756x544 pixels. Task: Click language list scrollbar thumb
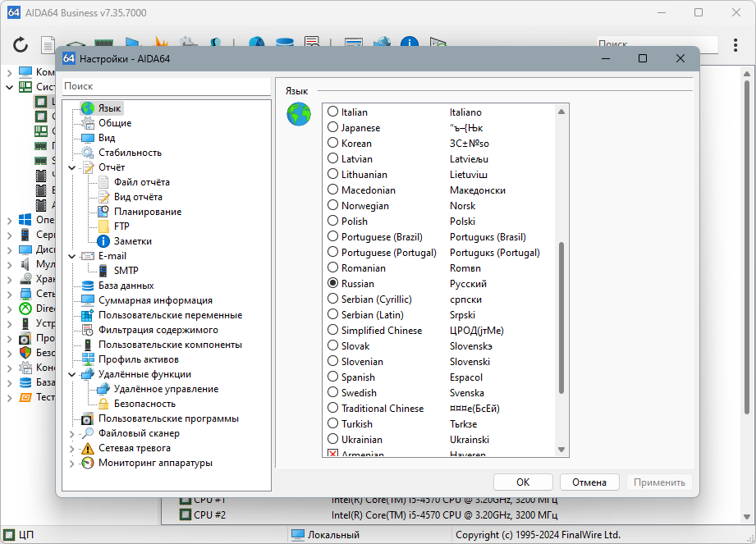[561, 318]
